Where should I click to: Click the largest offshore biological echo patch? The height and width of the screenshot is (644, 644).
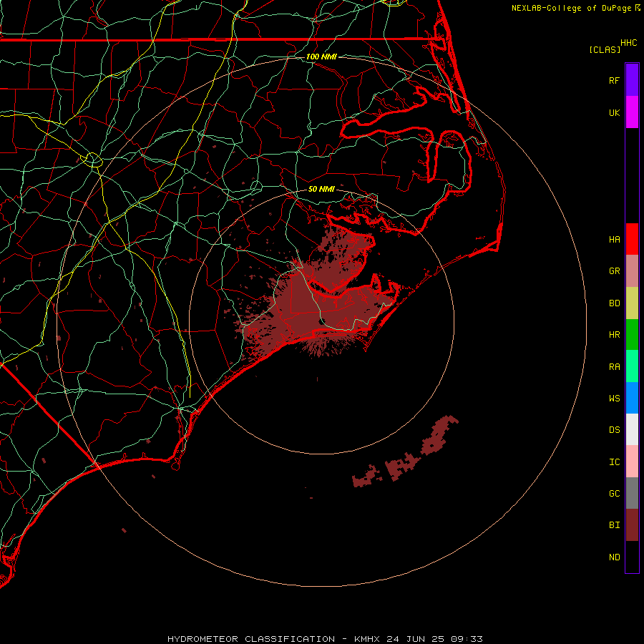[x=439, y=434]
